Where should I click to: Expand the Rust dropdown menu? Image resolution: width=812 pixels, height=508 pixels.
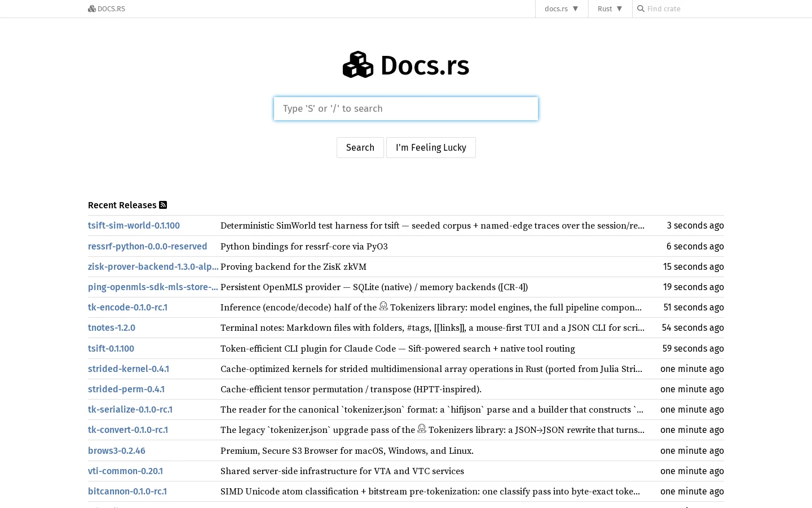click(x=610, y=8)
